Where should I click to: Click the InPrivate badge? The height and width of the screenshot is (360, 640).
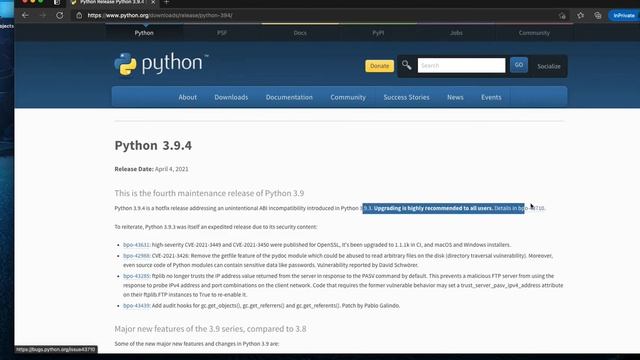(x=624, y=16)
